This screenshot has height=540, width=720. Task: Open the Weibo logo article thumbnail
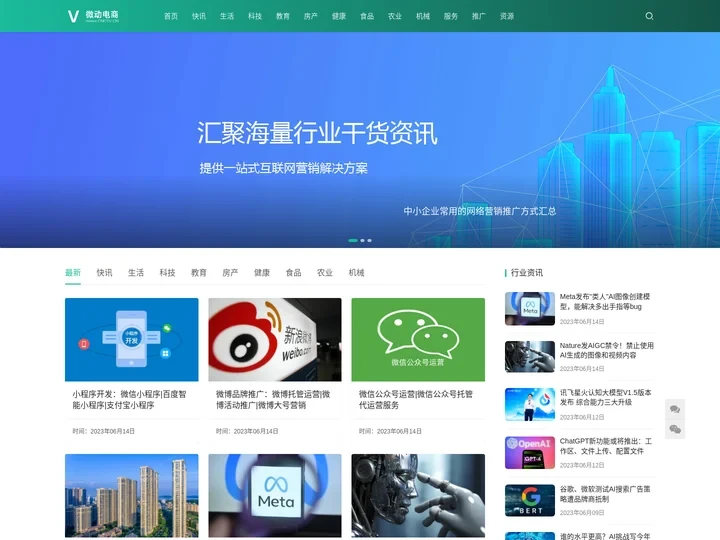click(x=275, y=339)
